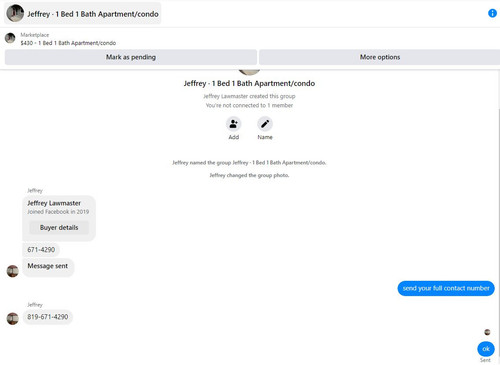Click the header title Jeffrey - 1 Bed 1 Bath
Viewport: 500px width, 365px height.
[x=93, y=14]
